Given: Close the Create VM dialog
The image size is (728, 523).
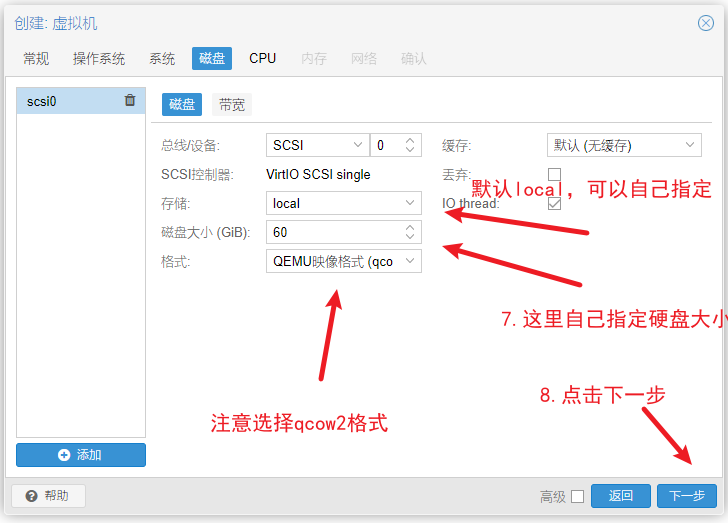Looking at the screenshot, I should [705, 23].
